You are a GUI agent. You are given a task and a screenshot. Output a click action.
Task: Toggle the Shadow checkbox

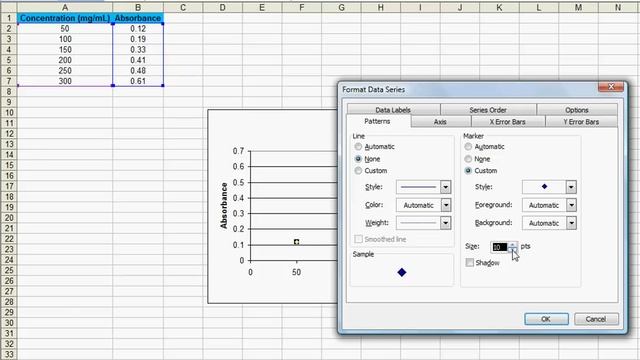point(470,262)
